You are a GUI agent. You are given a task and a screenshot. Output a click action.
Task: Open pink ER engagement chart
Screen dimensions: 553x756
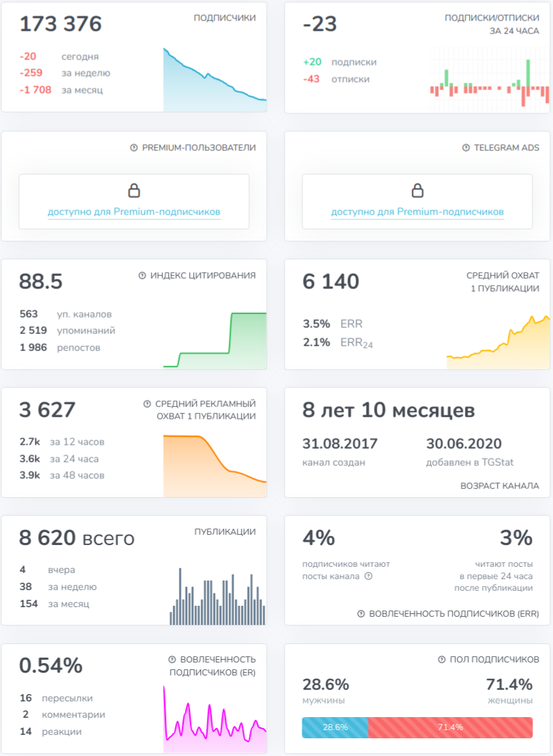pos(215,718)
